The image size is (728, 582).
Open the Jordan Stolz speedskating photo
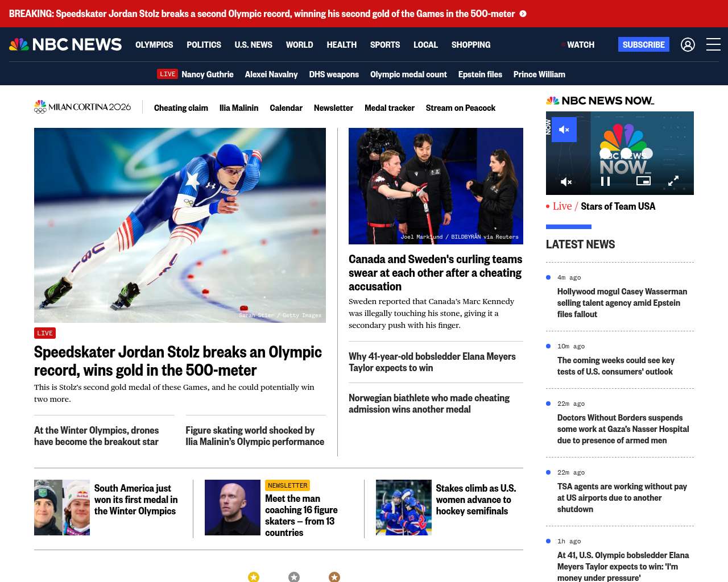pyautogui.click(x=180, y=225)
